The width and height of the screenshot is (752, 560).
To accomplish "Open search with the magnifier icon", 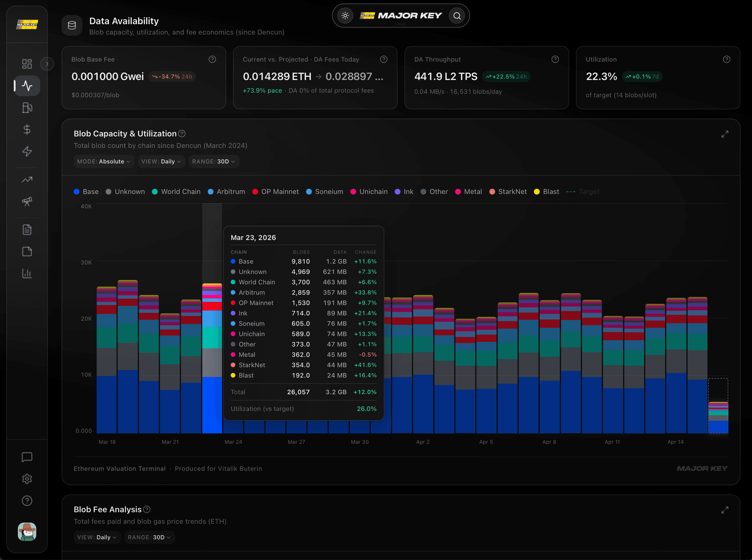I will click(x=457, y=16).
